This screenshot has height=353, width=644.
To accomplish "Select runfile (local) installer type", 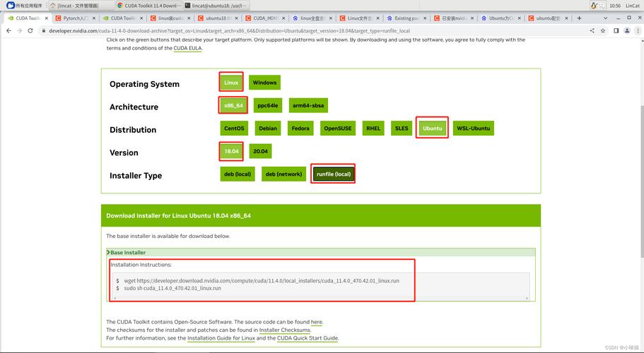I will [334, 174].
